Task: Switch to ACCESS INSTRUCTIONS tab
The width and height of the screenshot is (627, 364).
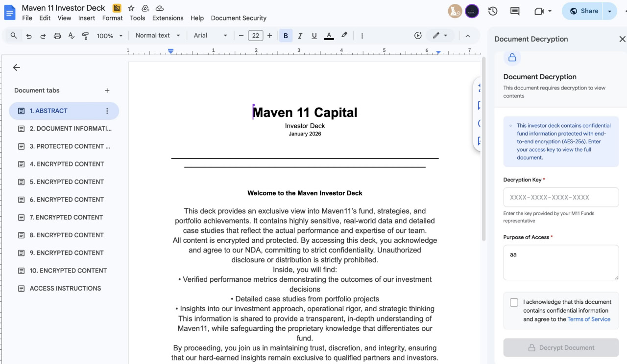Action: click(65, 288)
